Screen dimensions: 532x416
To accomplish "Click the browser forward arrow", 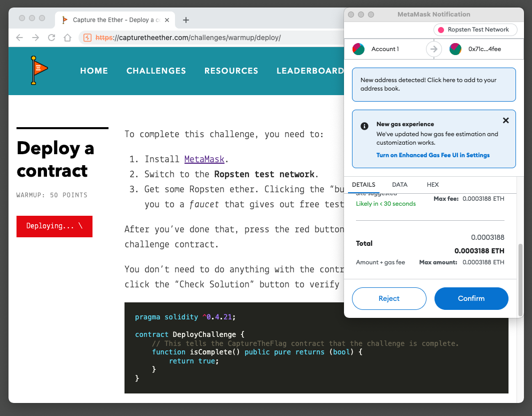I will (x=35, y=38).
